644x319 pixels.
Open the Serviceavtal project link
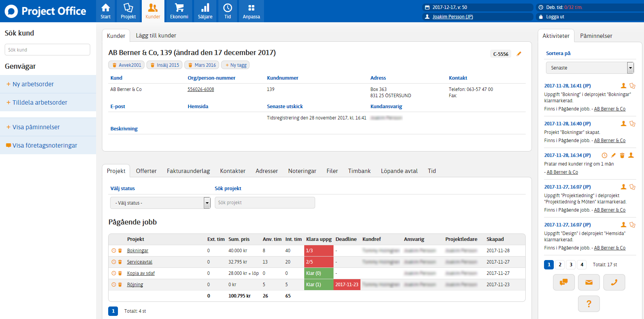139,262
